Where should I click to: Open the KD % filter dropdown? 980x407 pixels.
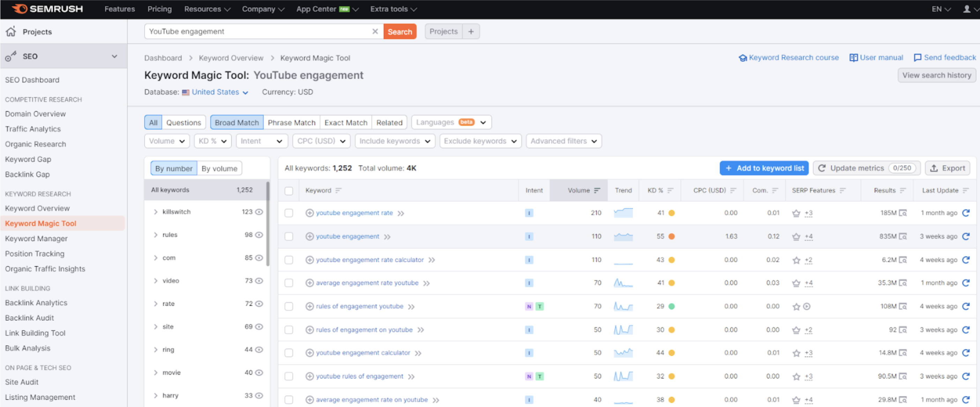(212, 141)
